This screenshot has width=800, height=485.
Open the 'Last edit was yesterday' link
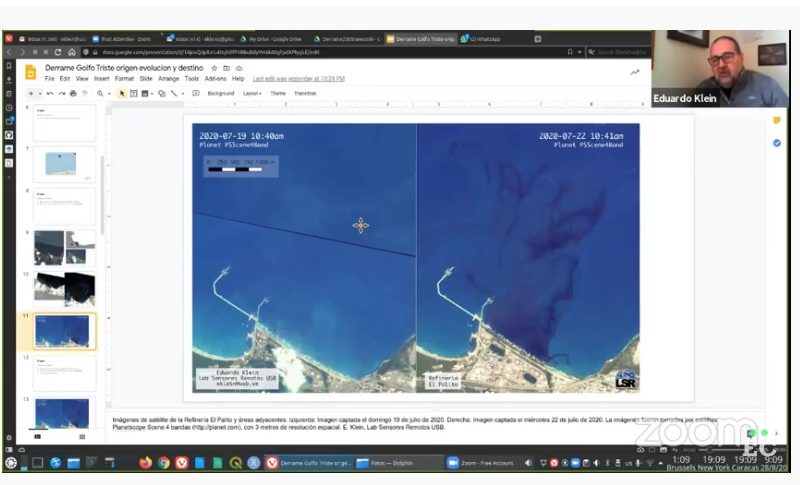(298, 79)
